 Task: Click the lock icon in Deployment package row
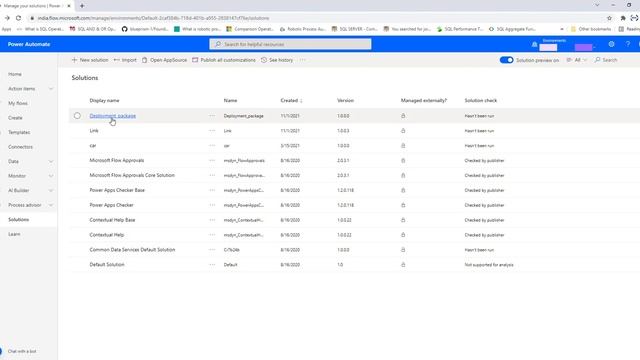point(403,116)
